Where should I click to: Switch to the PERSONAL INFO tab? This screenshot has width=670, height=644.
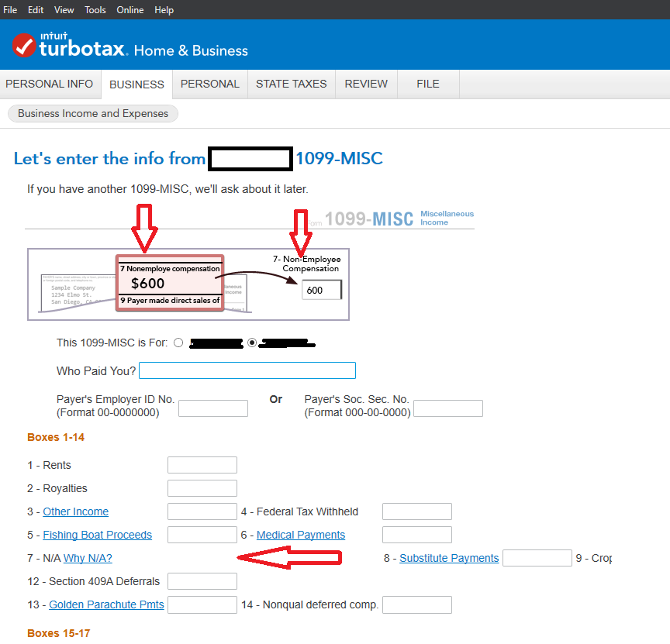click(49, 84)
